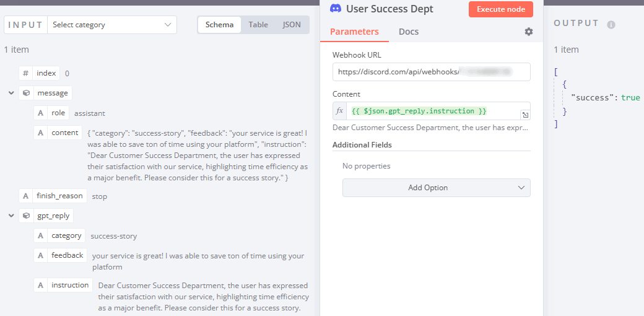
Task: Click the hash icon of index field
Action: pos(26,73)
